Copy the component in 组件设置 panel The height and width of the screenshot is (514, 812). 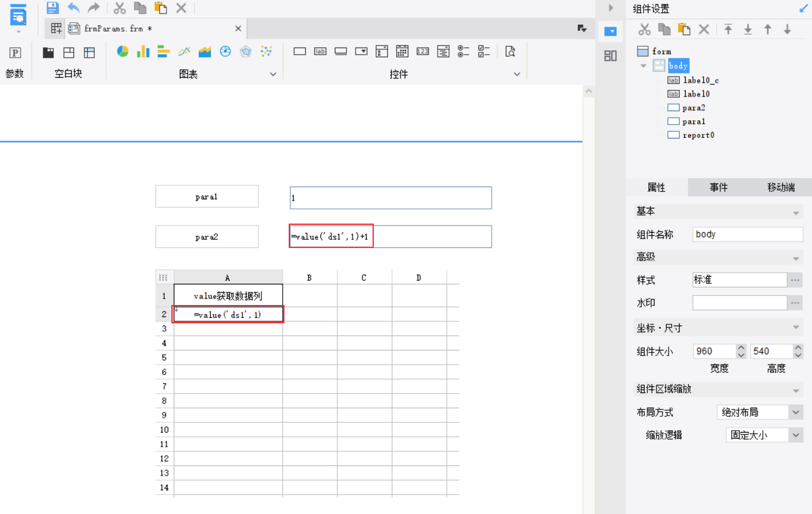[664, 29]
